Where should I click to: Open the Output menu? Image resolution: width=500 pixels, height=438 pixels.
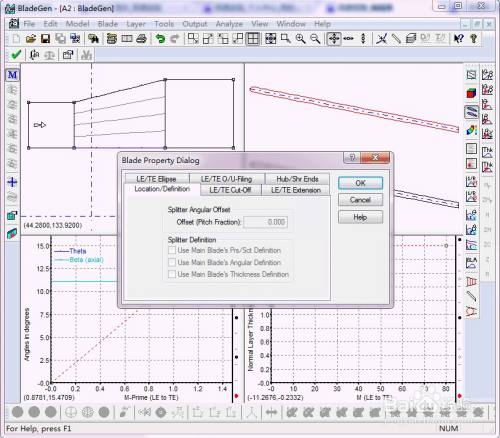(x=195, y=24)
